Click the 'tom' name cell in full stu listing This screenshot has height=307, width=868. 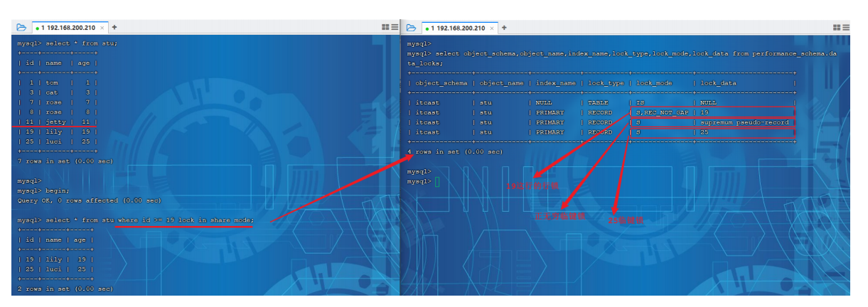52,82
